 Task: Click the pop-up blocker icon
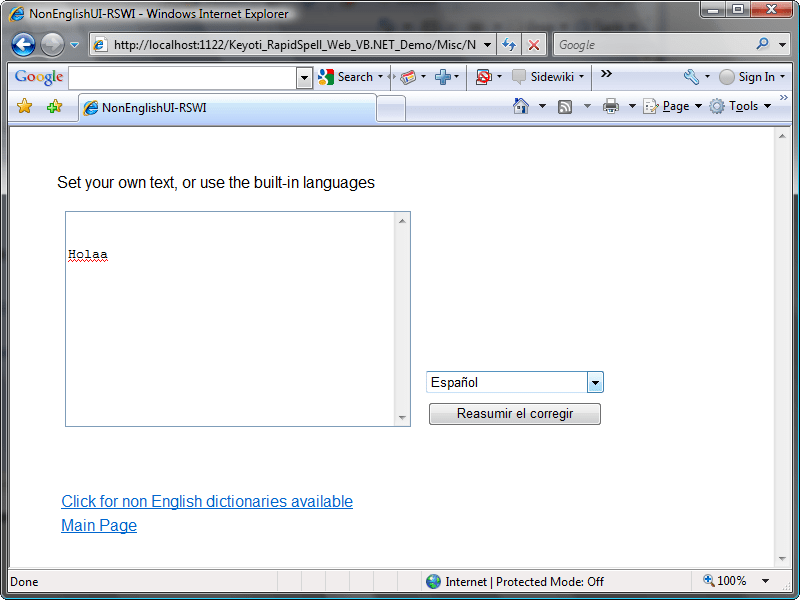click(483, 77)
